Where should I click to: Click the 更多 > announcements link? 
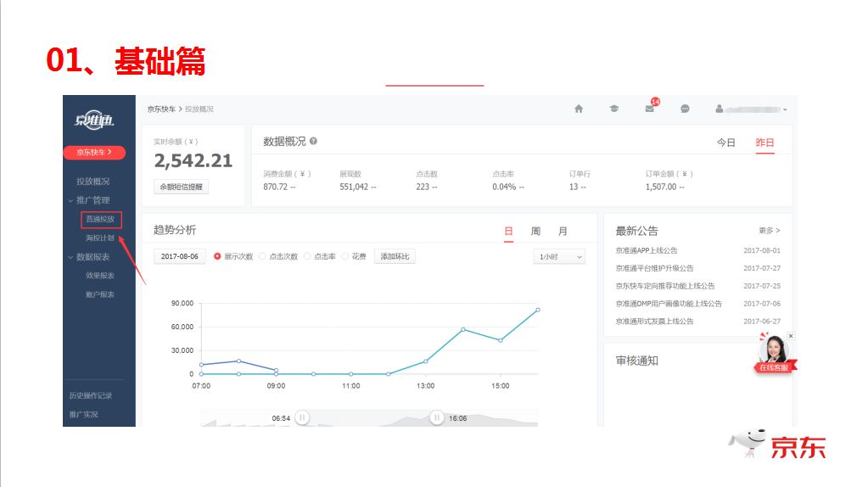pos(770,230)
